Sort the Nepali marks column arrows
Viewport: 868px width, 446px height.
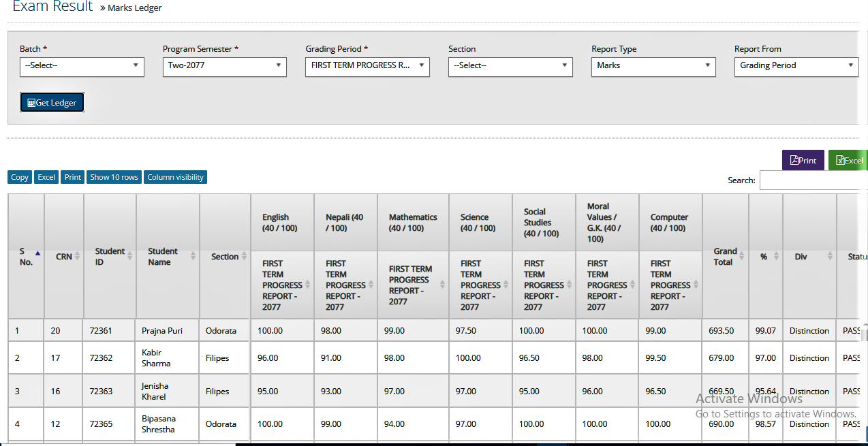[371, 285]
